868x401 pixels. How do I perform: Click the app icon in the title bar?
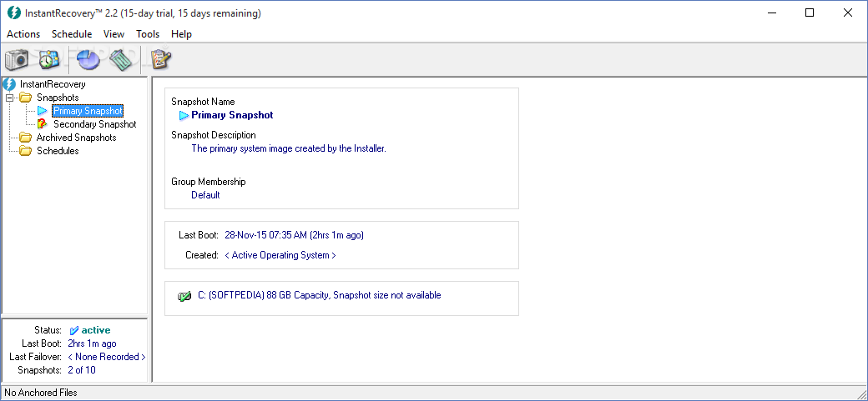point(13,13)
